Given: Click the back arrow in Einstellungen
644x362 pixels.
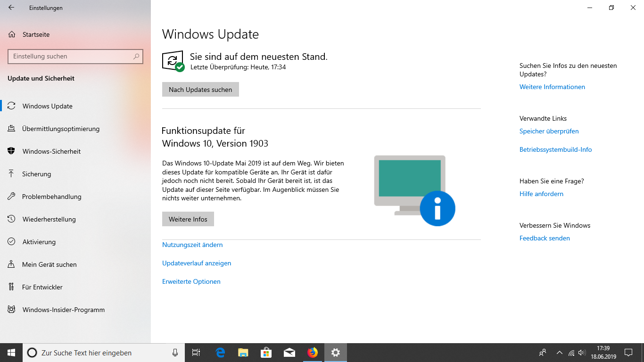Looking at the screenshot, I should point(11,8).
